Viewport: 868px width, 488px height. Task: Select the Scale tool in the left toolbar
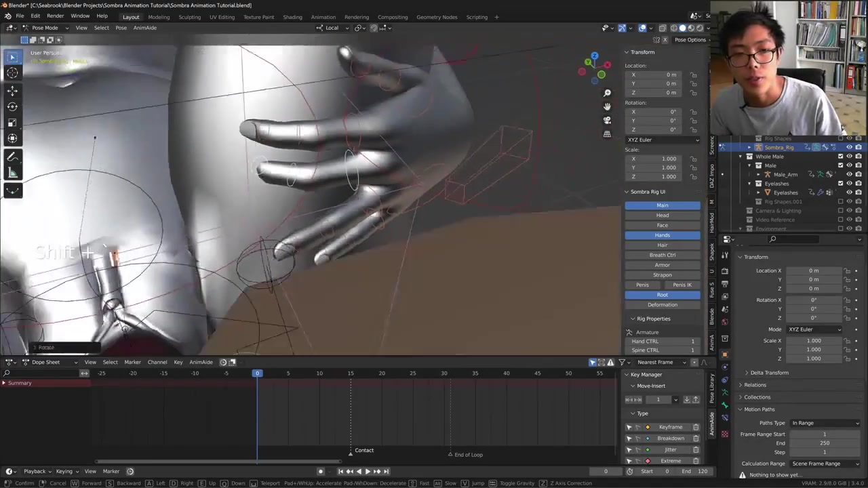pyautogui.click(x=12, y=123)
